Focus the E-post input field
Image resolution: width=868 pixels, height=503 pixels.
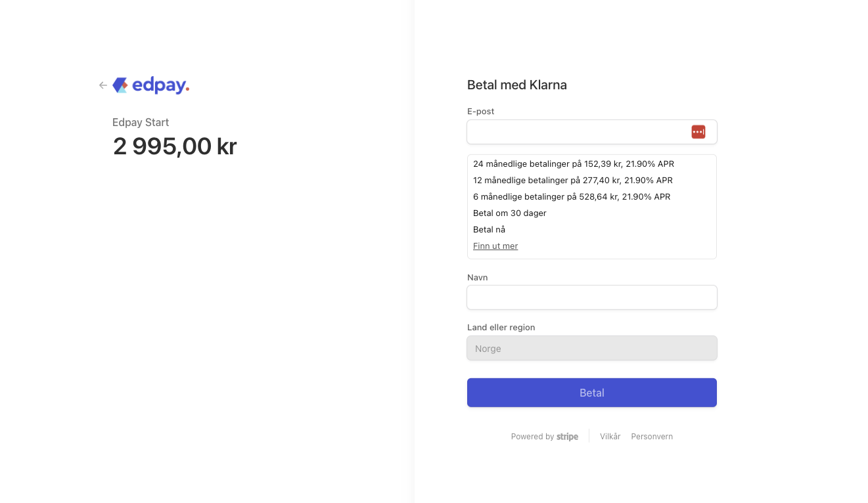pyautogui.click(x=578, y=132)
